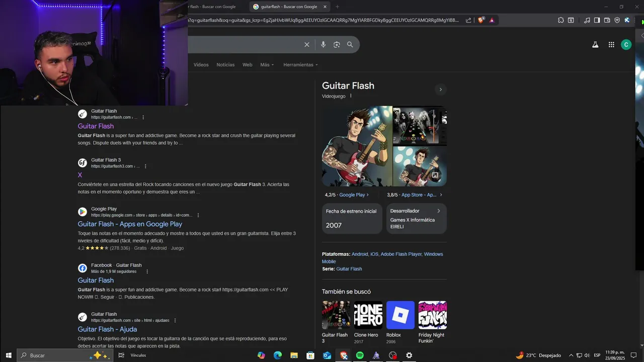Switch to Videos search tab

click(201, 65)
